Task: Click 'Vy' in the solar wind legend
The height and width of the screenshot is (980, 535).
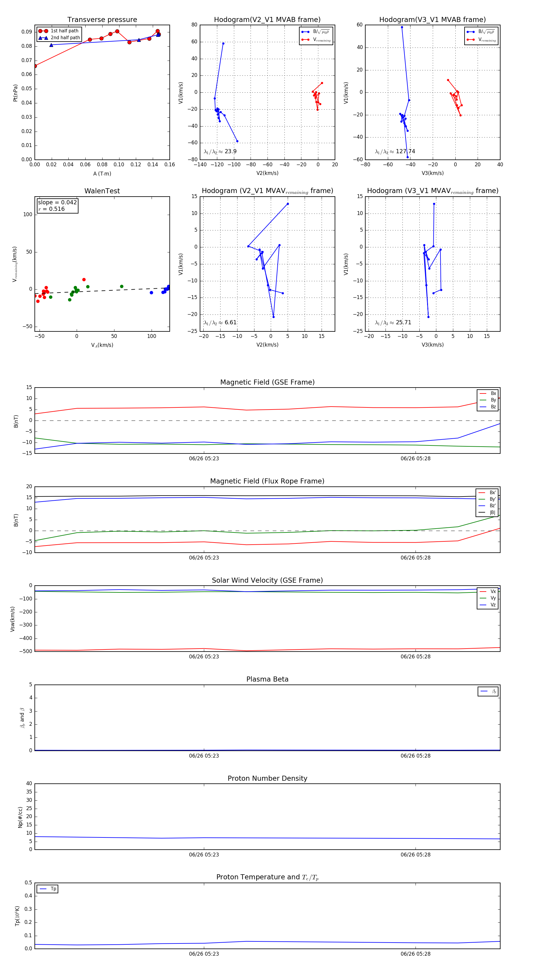Action: click(488, 598)
